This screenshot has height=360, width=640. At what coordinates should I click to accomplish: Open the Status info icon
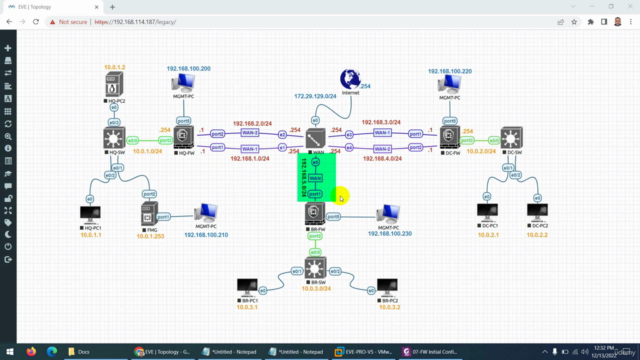click(8, 149)
